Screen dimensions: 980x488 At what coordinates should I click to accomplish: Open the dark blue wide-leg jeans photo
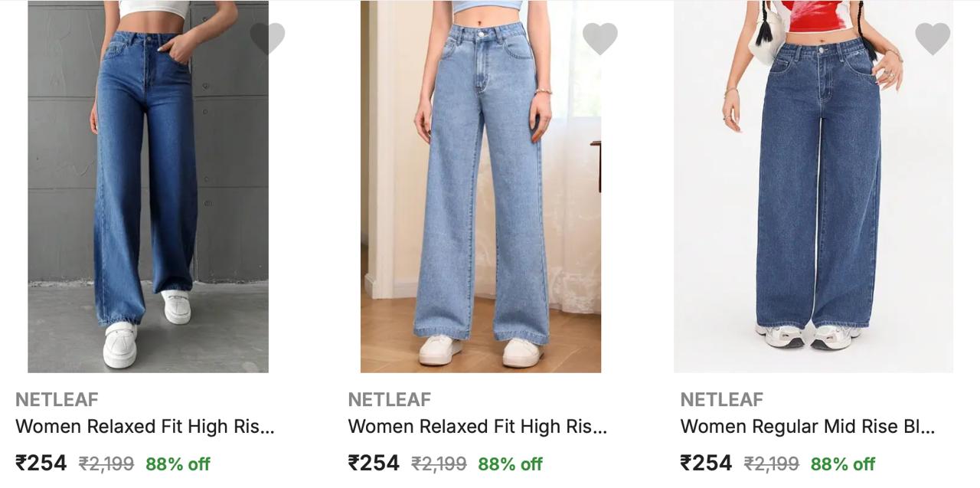tap(148, 186)
